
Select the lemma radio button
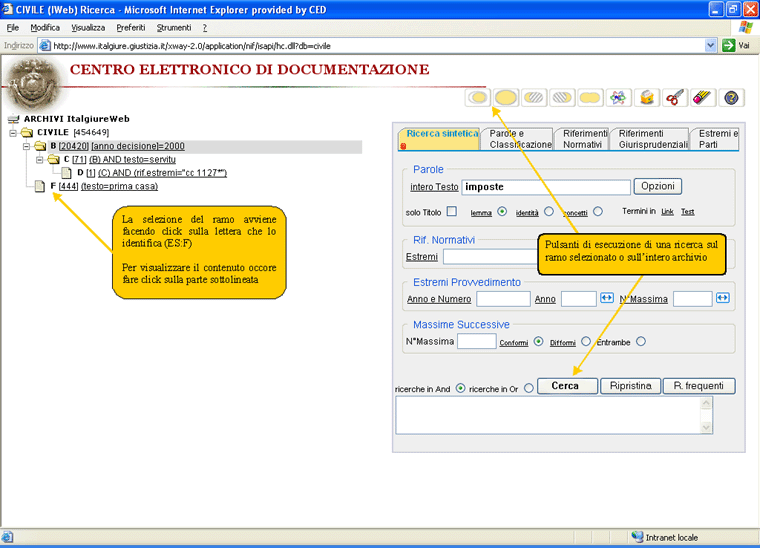pyautogui.click(x=502, y=211)
